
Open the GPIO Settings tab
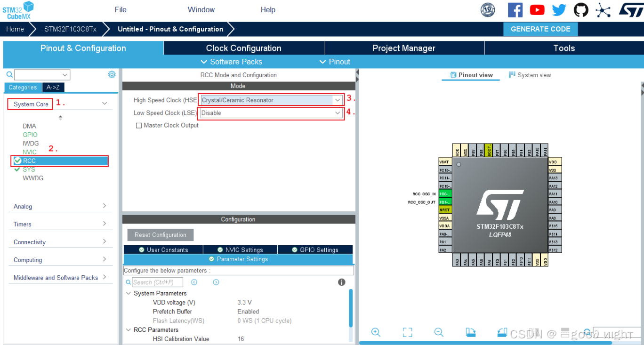point(315,250)
